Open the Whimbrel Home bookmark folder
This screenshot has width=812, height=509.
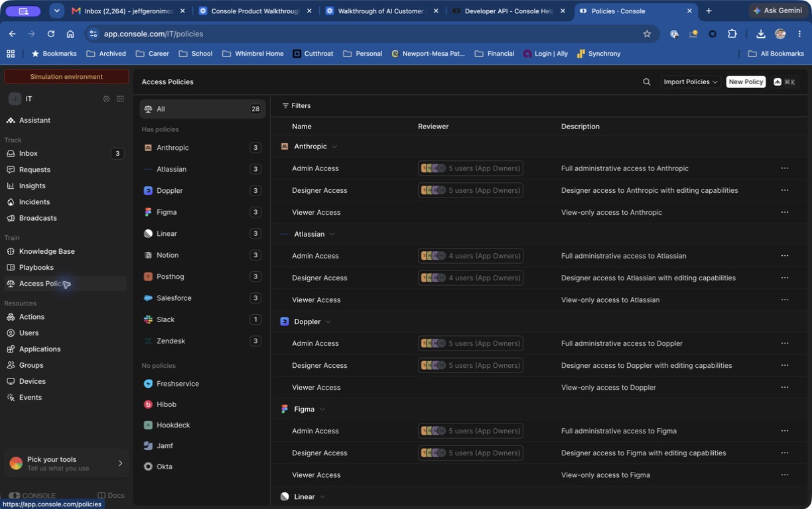pos(253,54)
